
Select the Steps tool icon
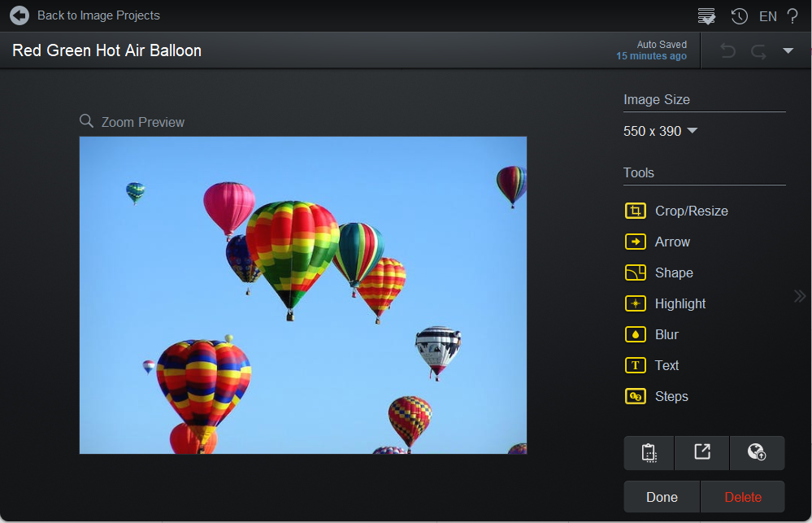point(636,396)
